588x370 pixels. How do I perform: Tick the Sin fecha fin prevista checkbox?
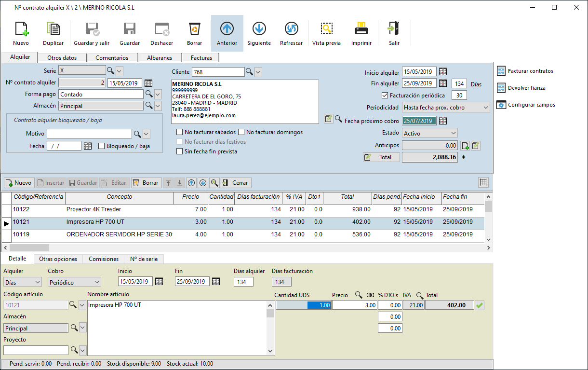click(180, 151)
